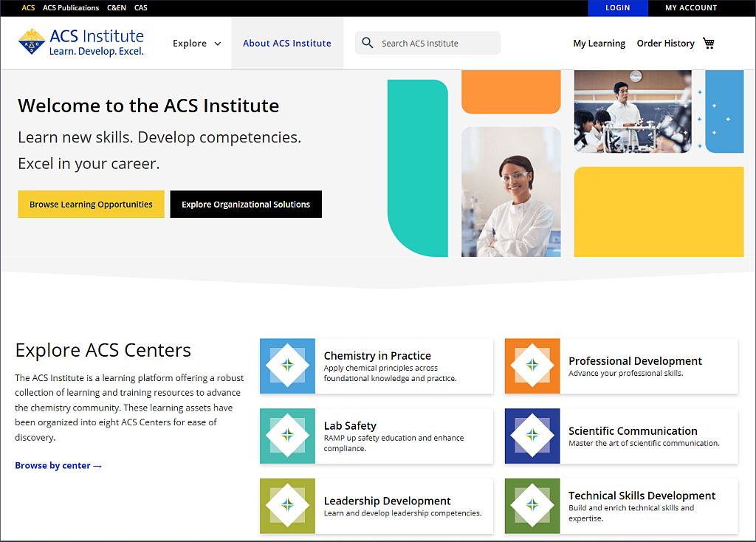Click the green Technical Skills Development icon

click(532, 506)
